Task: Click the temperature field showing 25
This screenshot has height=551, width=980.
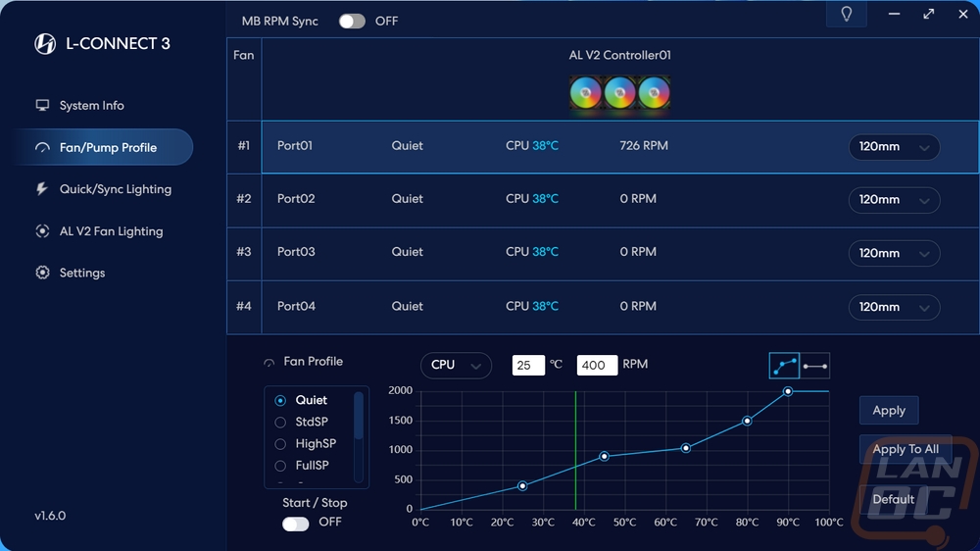Action: coord(528,366)
